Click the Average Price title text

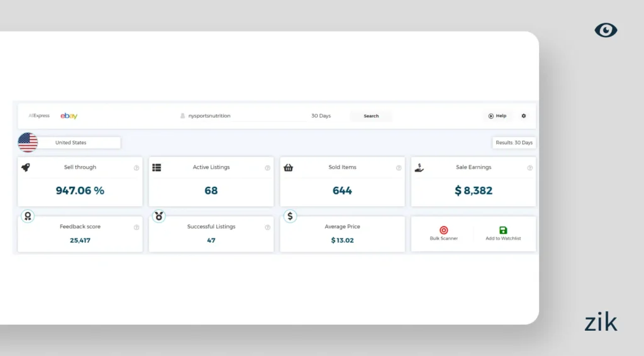[x=342, y=226]
